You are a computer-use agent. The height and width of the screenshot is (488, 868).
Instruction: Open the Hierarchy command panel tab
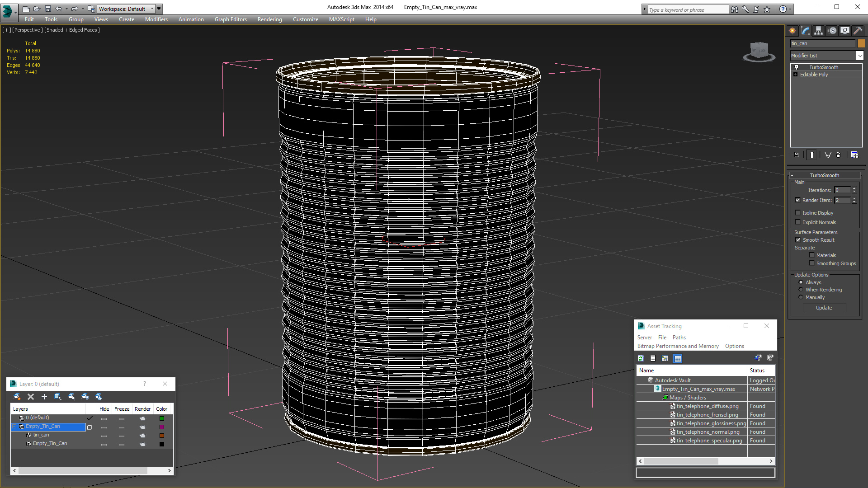click(x=819, y=31)
